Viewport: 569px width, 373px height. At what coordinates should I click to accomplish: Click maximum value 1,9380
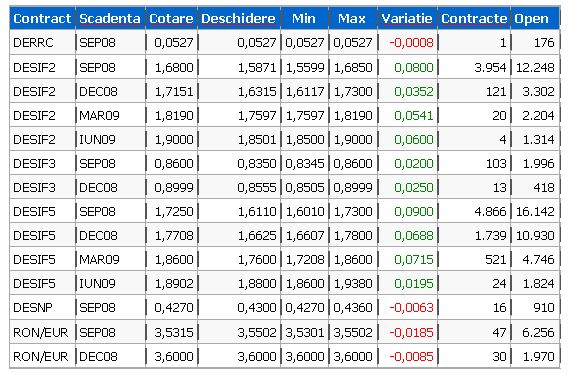[353, 283]
